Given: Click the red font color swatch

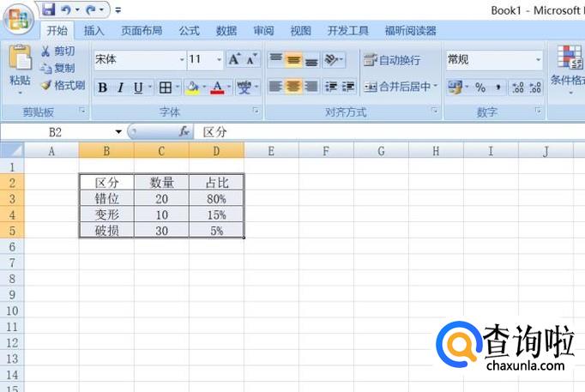Looking at the screenshot, I should point(216,87).
